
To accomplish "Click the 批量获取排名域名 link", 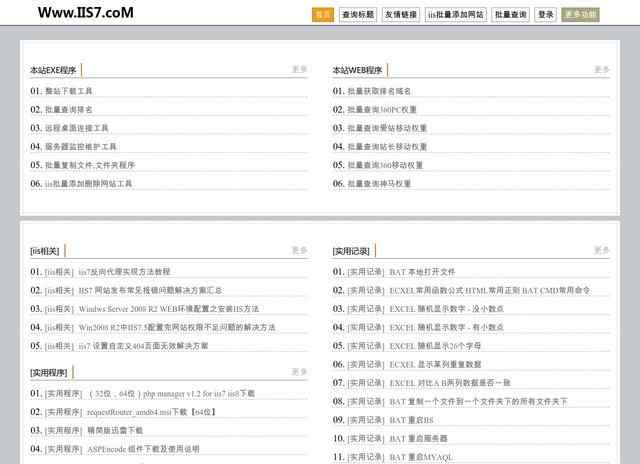I will [x=379, y=91].
